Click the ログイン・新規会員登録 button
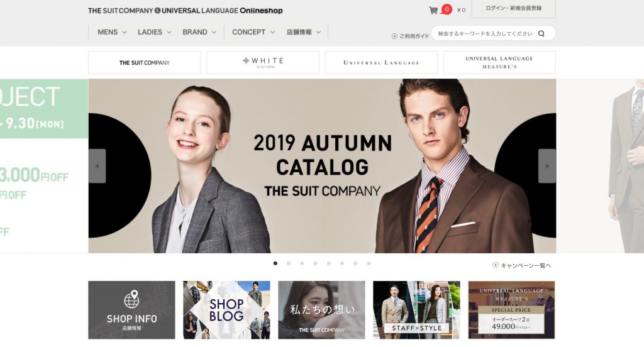Viewport: 644px width, 347px height. (513, 8)
